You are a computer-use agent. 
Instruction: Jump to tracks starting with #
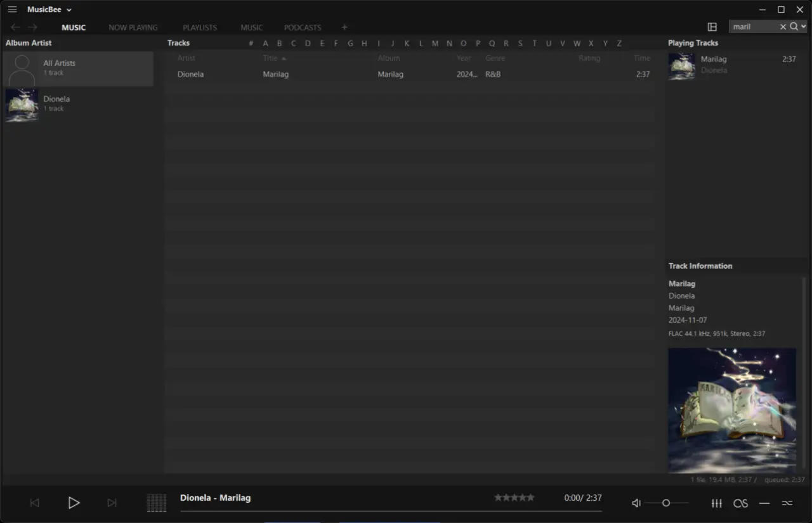[x=251, y=43]
